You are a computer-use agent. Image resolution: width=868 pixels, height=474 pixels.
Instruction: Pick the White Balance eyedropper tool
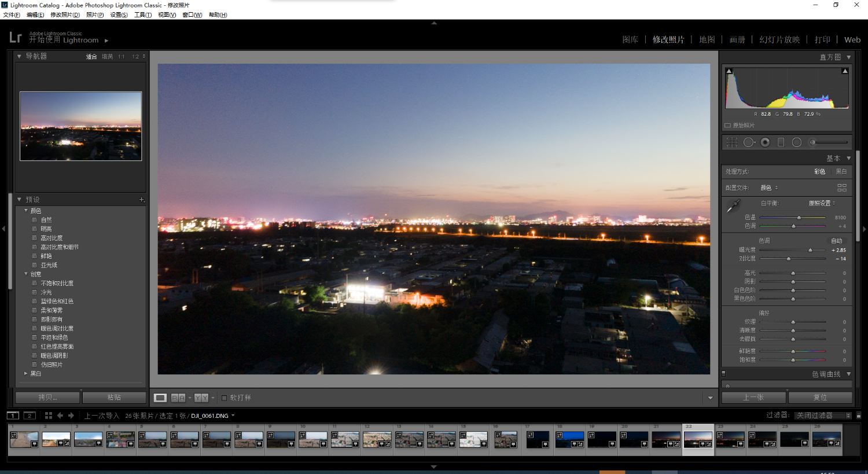tap(733, 205)
